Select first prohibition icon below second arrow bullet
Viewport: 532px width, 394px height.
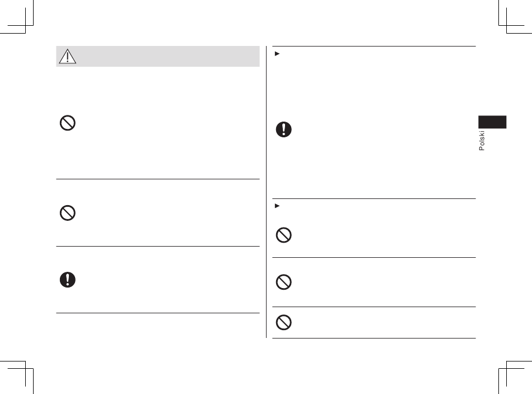284,235
